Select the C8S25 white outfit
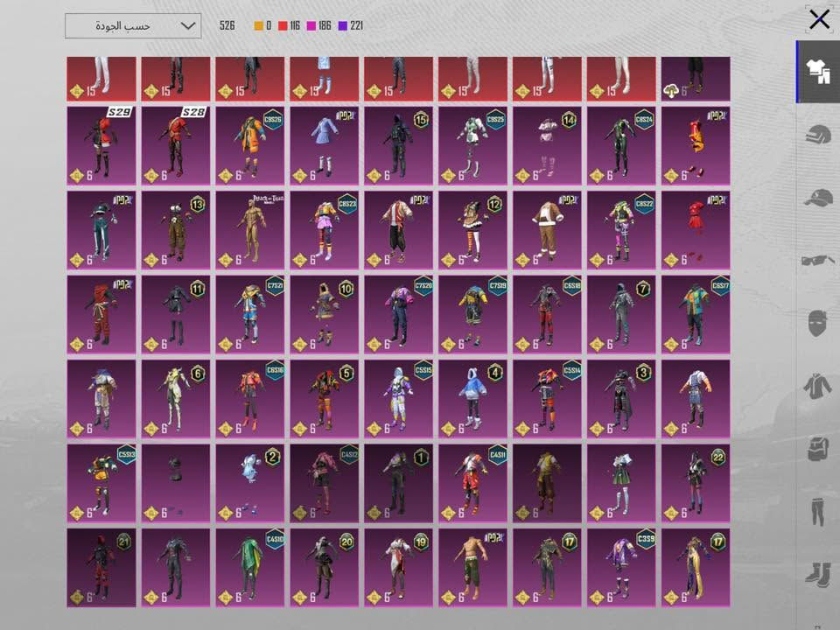Viewport: 840px width, 630px height. pyautogui.click(x=473, y=146)
